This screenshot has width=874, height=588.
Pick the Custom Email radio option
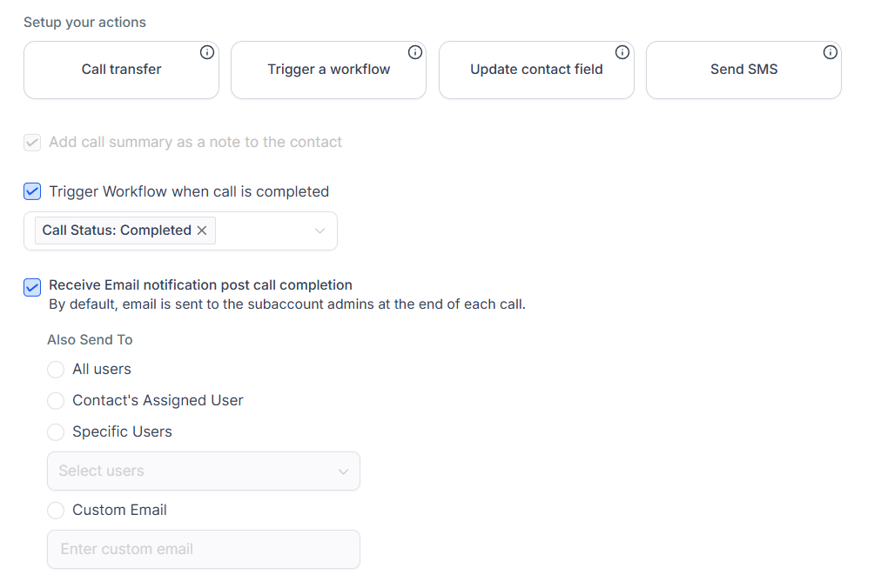pos(56,511)
